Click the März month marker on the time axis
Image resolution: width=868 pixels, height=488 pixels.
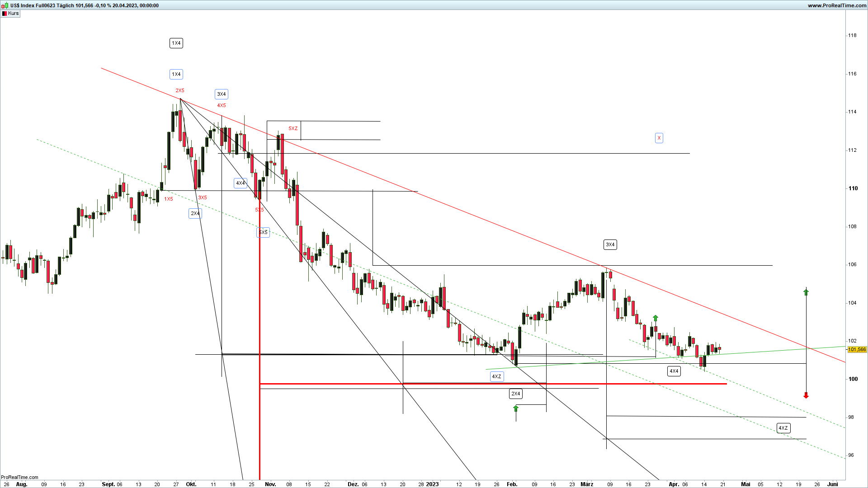[x=587, y=484]
